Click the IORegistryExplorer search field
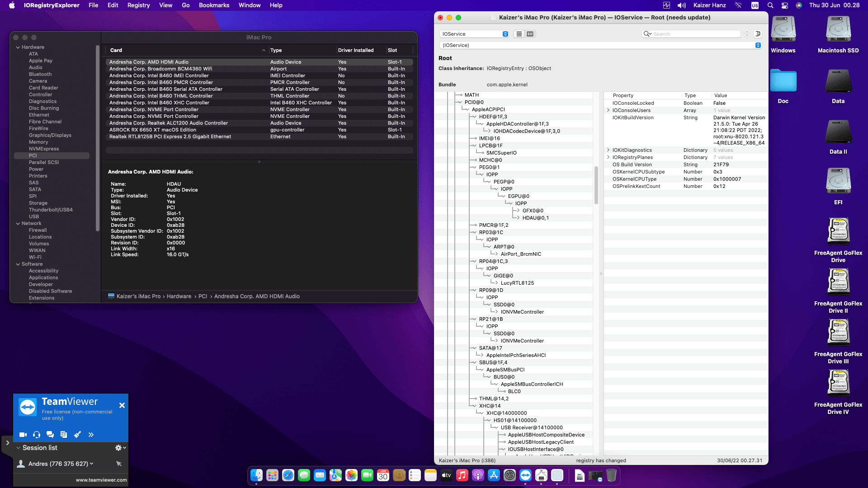Viewport: 868px width, 488px height. pos(692,34)
